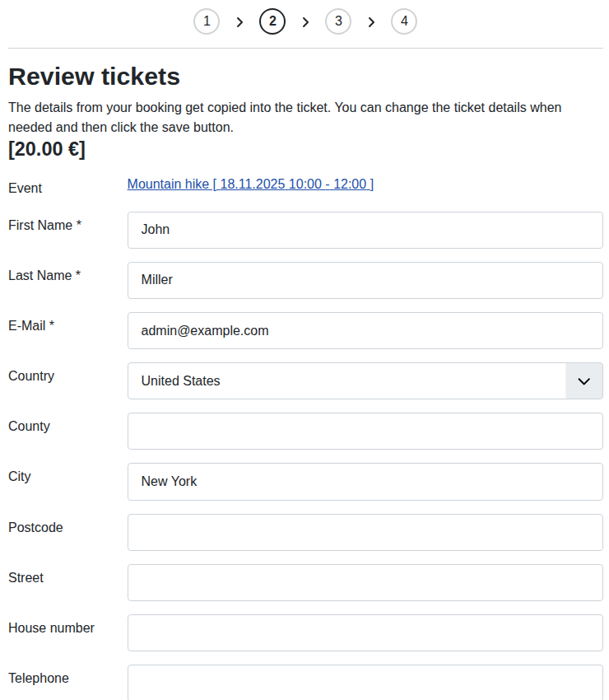Screen dimensions: 609x700
Task: Enter the House number field
Action: (x=365, y=632)
